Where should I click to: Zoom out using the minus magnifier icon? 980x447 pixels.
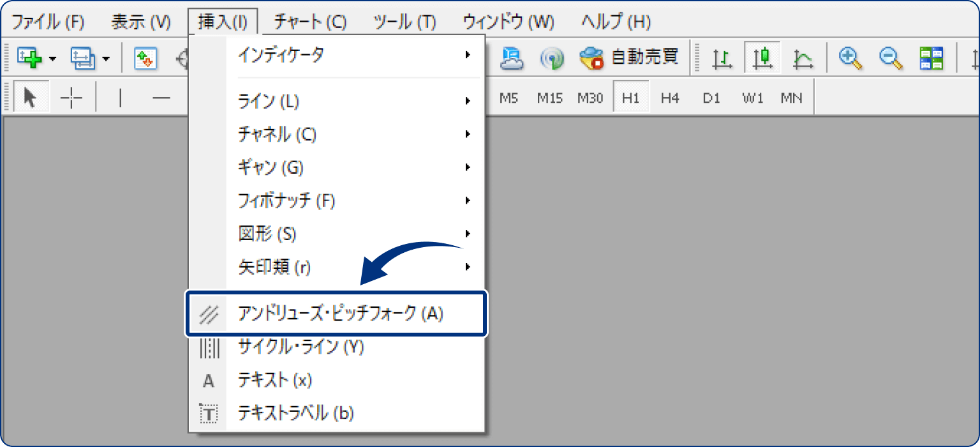pos(888,57)
